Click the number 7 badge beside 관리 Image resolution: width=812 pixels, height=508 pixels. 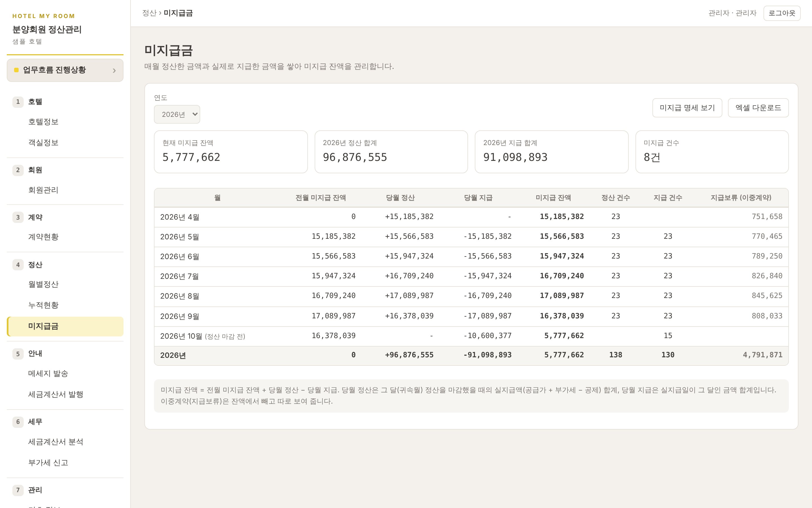18,490
